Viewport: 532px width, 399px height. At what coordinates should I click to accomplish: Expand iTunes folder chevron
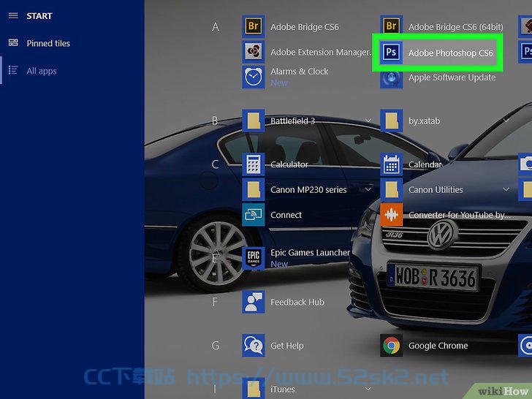pos(368,389)
